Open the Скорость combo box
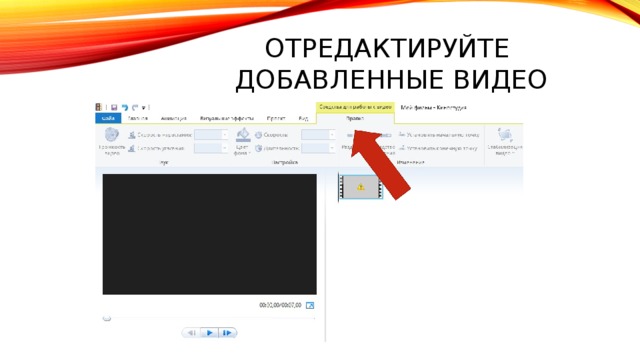Image resolution: width=640 pixels, height=360 pixels. click(318, 135)
